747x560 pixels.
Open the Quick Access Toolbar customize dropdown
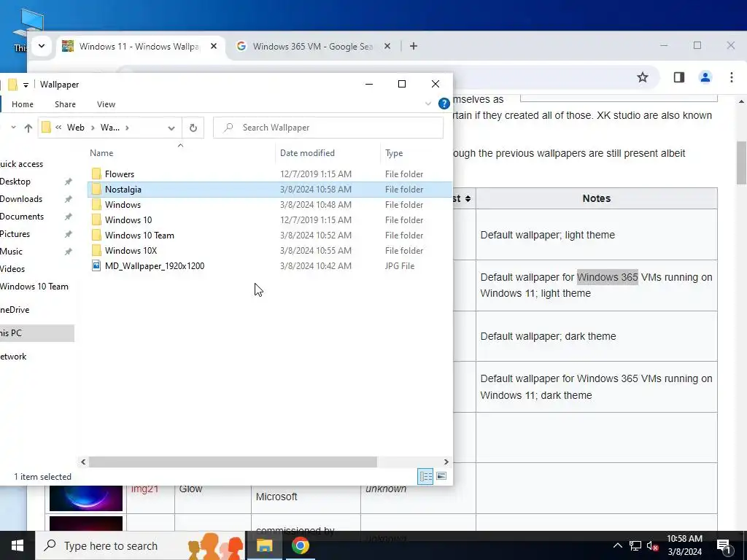(x=26, y=85)
